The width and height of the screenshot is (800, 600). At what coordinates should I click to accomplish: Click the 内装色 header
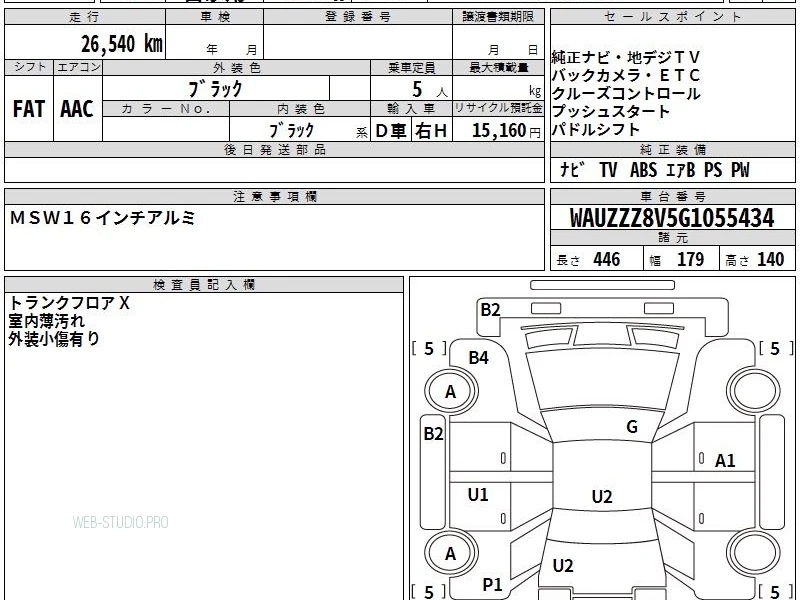300,109
